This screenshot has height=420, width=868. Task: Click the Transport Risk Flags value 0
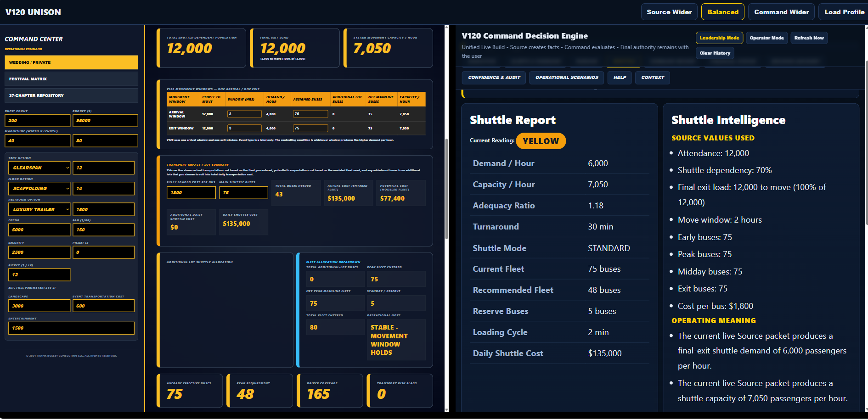381,394
